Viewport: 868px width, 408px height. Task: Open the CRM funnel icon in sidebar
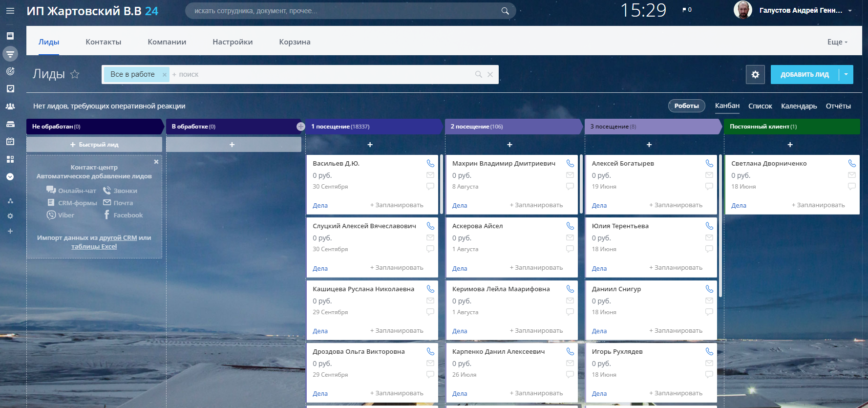coord(10,53)
